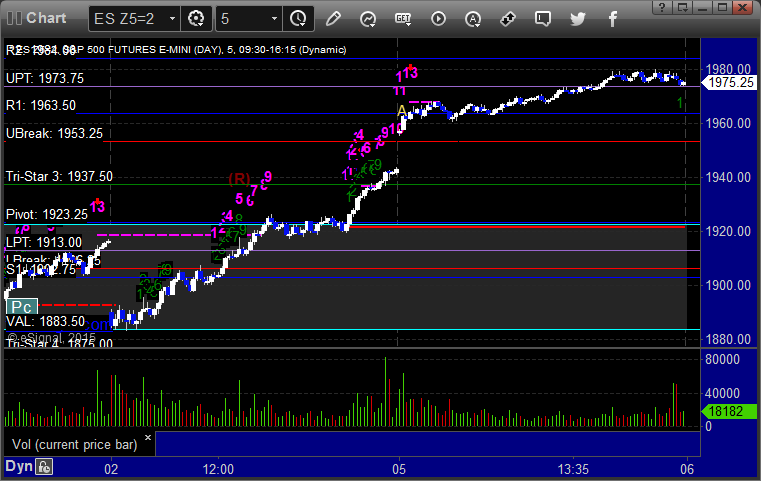Maximize the chart window
Image resolution: width=761 pixels, height=481 pixels.
pos(723,7)
